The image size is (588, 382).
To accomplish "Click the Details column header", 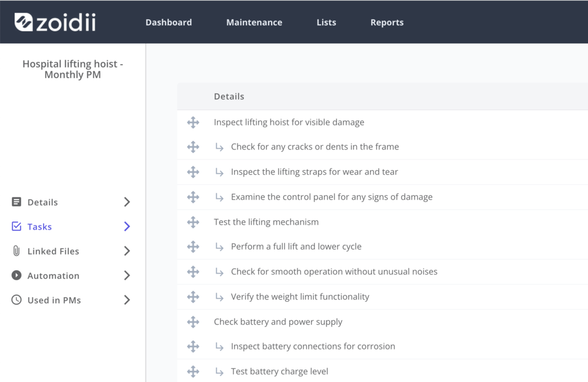I will tap(229, 97).
